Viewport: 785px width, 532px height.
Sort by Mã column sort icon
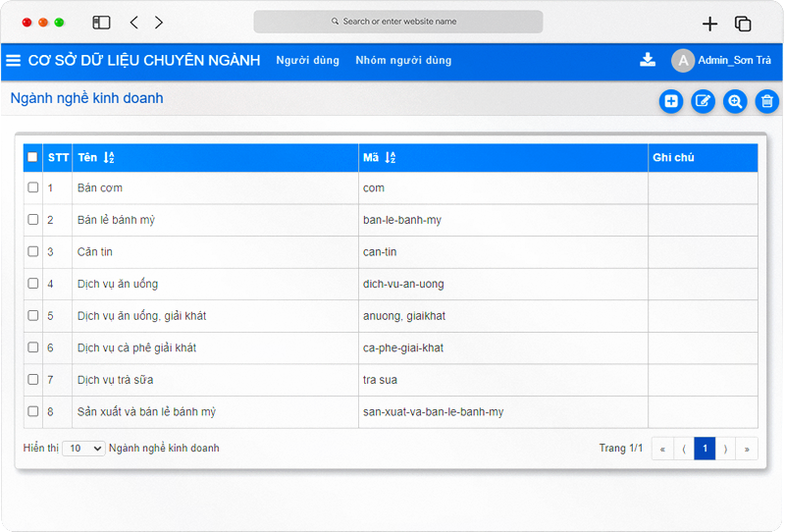390,158
